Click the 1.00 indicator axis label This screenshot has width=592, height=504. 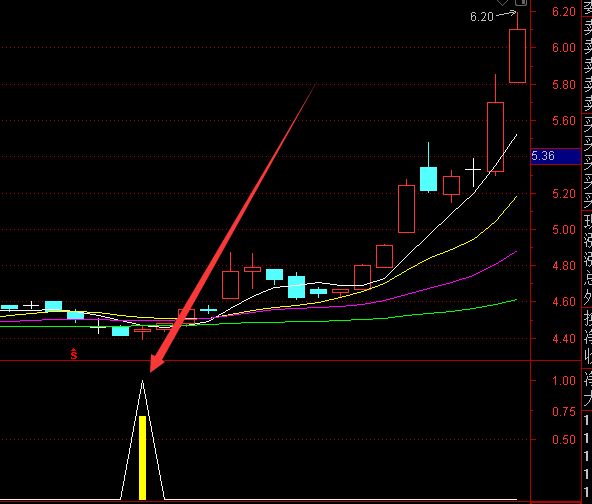[564, 381]
